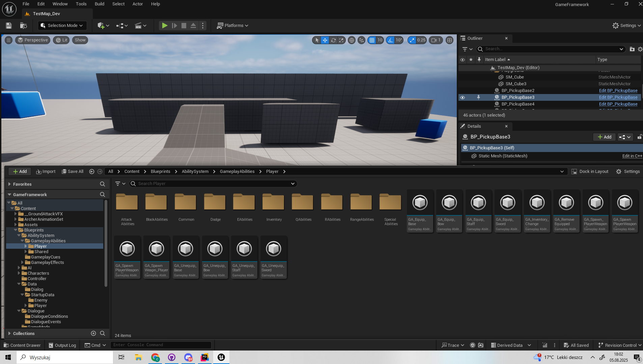
Task: Open the camera speed setting
Action: click(436, 40)
